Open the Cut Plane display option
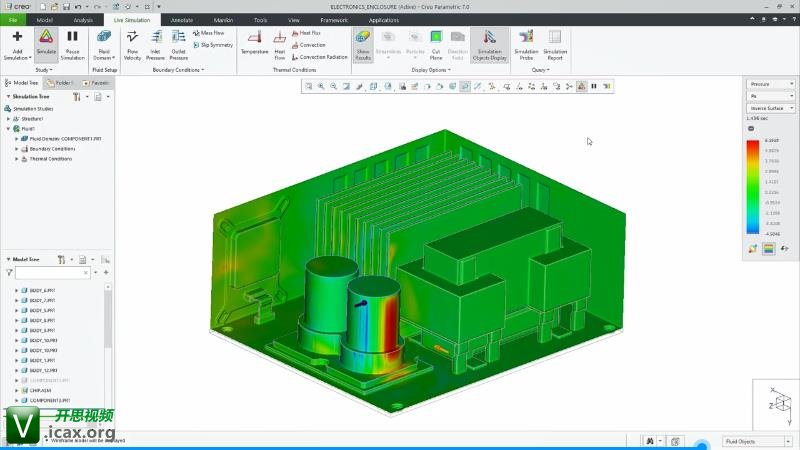The height and width of the screenshot is (450, 800). pos(436,44)
